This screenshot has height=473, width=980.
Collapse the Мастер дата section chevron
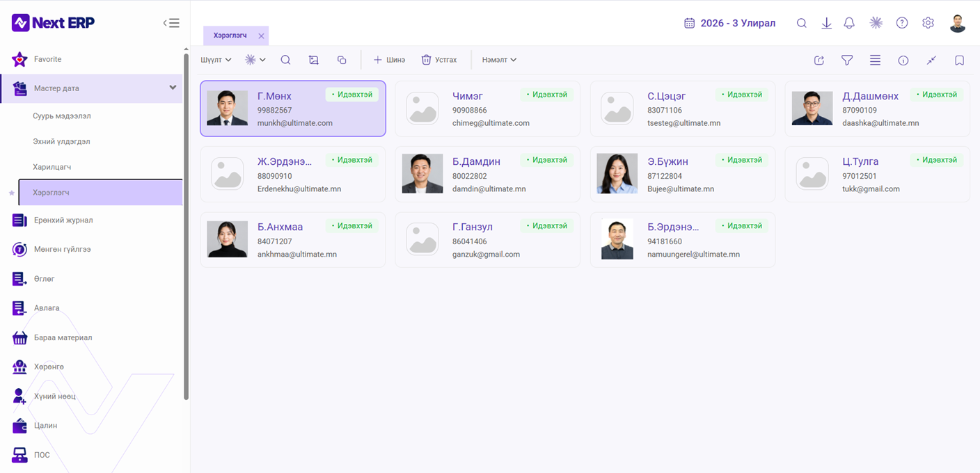coord(173,88)
